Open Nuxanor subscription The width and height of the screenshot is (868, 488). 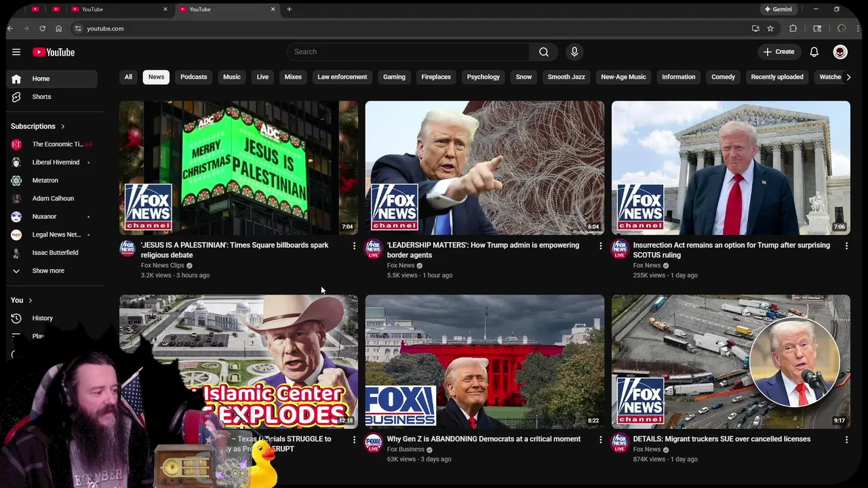click(x=52, y=217)
